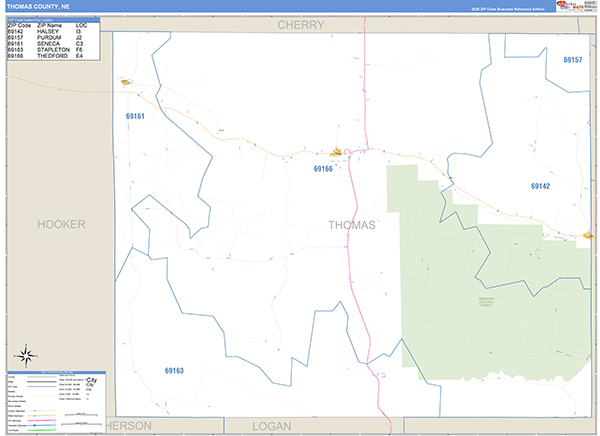Click HALSEY in the ZIP index table
The width and height of the screenshot is (600, 436).
point(48,31)
